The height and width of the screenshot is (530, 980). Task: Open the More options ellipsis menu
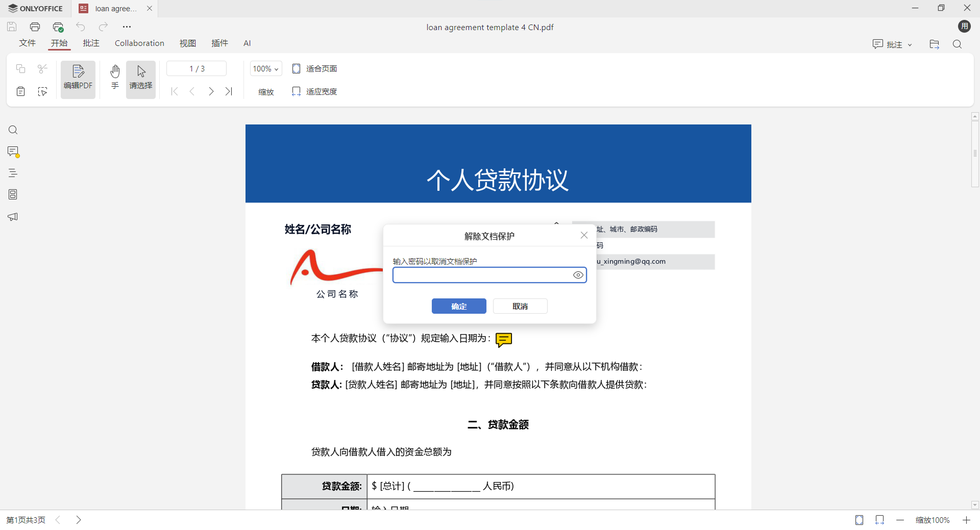pyautogui.click(x=127, y=27)
